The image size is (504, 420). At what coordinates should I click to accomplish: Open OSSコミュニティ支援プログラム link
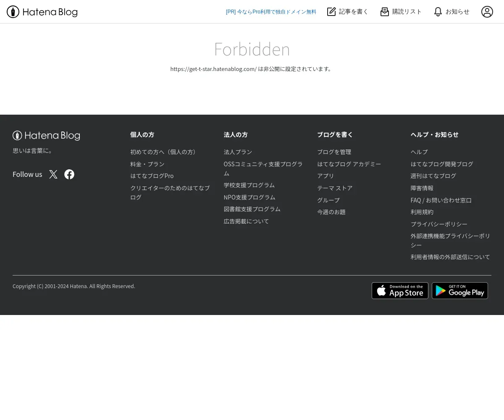point(263,168)
